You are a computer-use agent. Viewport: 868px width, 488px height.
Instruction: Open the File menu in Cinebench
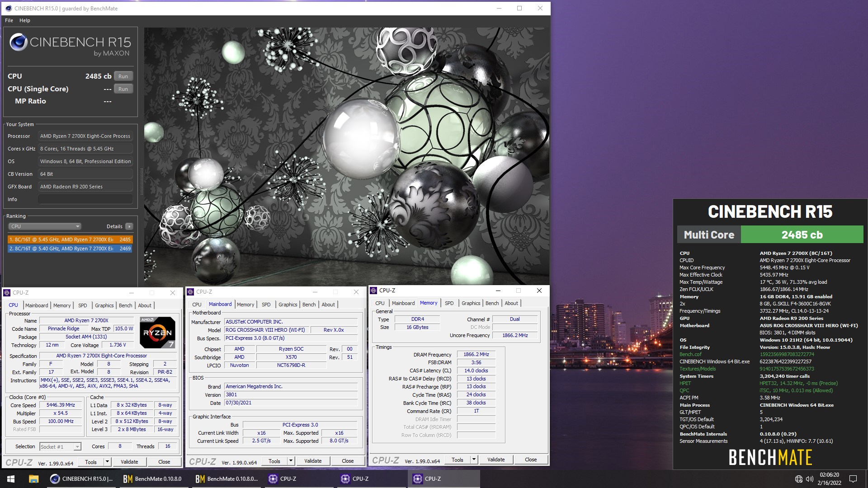point(9,20)
